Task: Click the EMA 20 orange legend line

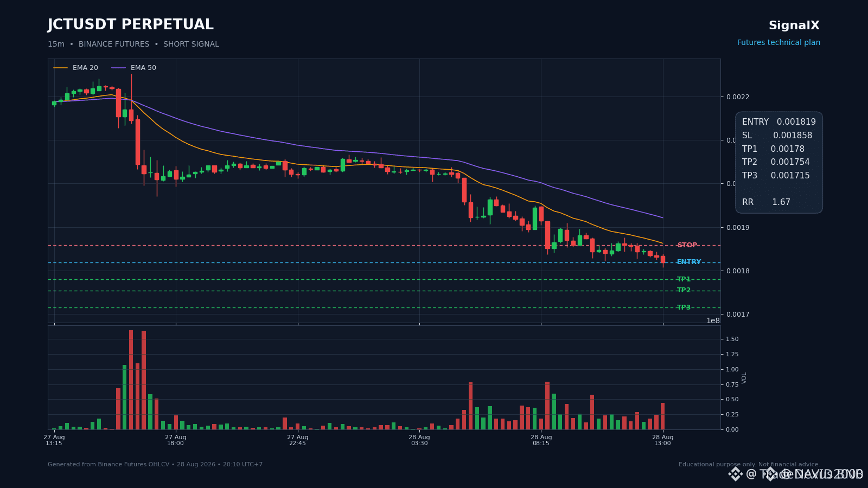Action: pyautogui.click(x=61, y=68)
